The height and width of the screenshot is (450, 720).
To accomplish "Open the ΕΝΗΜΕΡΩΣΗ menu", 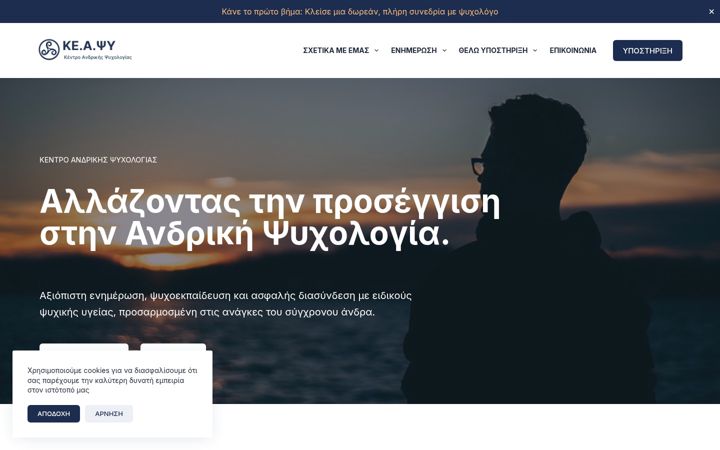I will coord(414,51).
